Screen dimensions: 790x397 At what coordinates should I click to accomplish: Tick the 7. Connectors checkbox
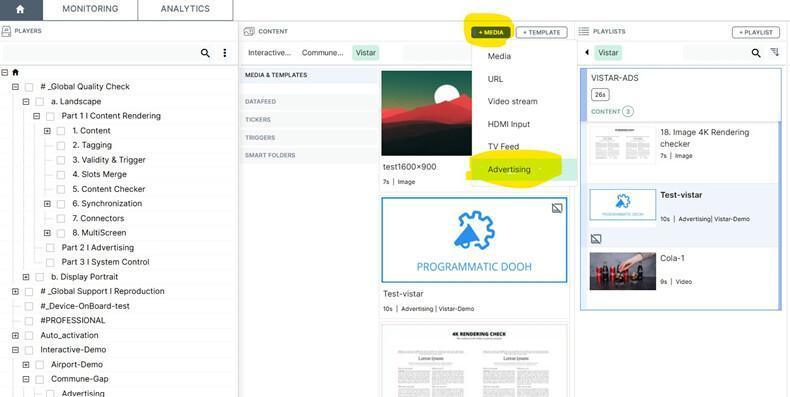coord(61,219)
